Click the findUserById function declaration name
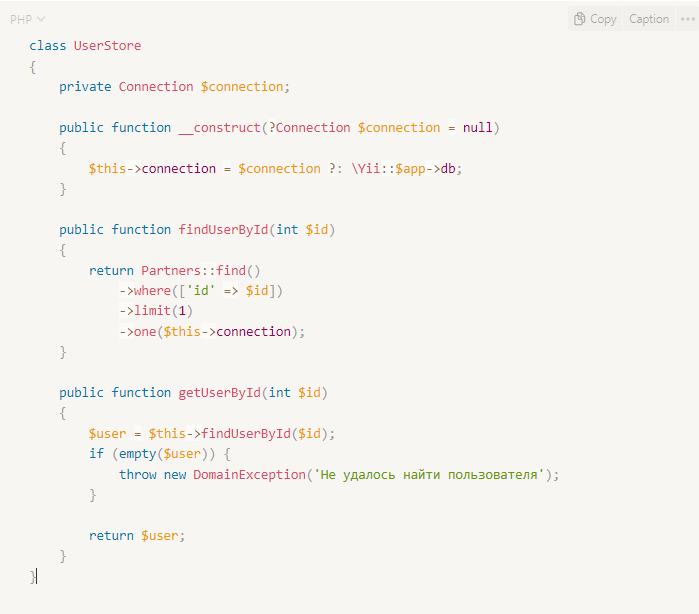 (223, 230)
